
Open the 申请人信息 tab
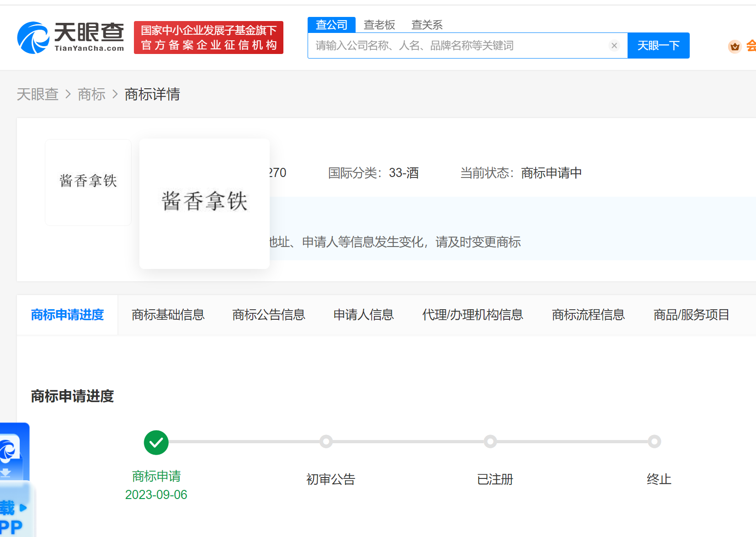pyautogui.click(x=363, y=315)
